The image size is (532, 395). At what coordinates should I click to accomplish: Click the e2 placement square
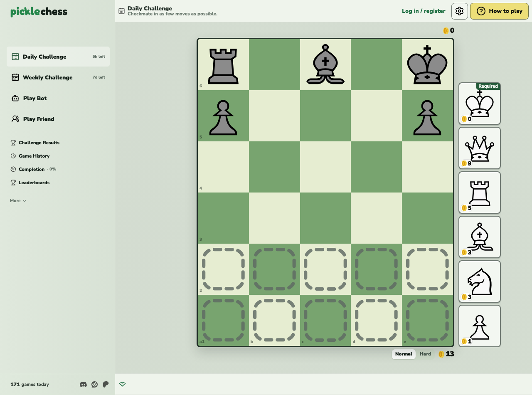pos(427,269)
